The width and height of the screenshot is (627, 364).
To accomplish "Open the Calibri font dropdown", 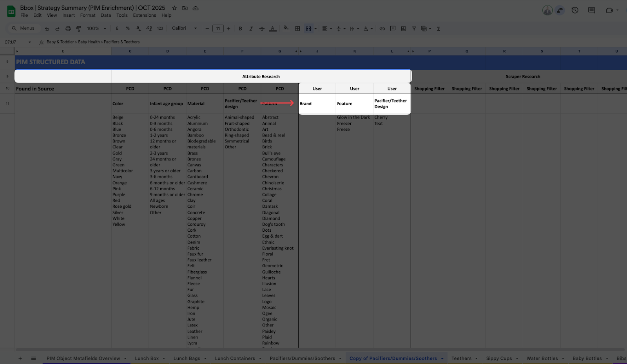I will click(x=184, y=29).
